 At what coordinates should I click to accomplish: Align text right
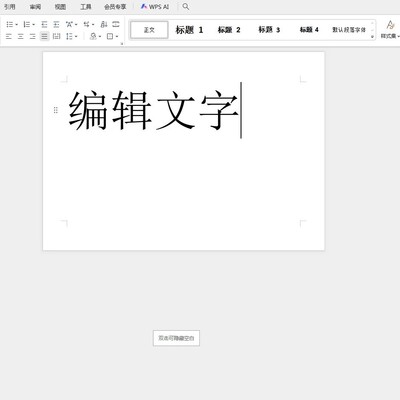point(32,36)
